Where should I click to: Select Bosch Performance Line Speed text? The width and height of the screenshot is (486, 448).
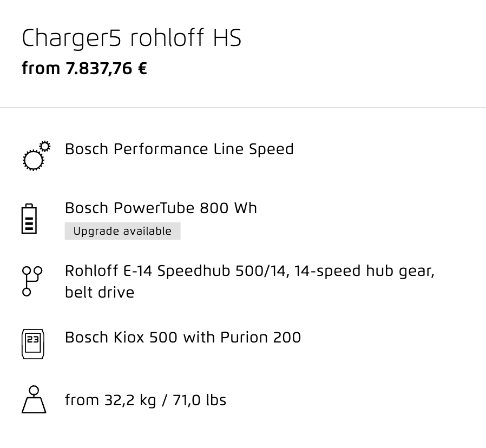click(x=179, y=149)
